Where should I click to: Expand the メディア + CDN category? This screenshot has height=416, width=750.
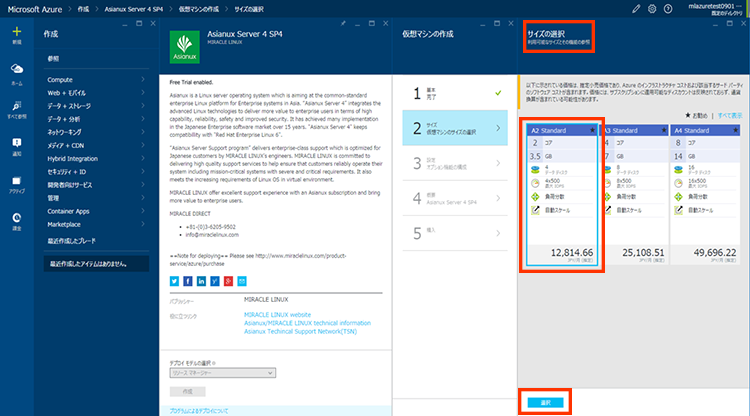point(96,145)
